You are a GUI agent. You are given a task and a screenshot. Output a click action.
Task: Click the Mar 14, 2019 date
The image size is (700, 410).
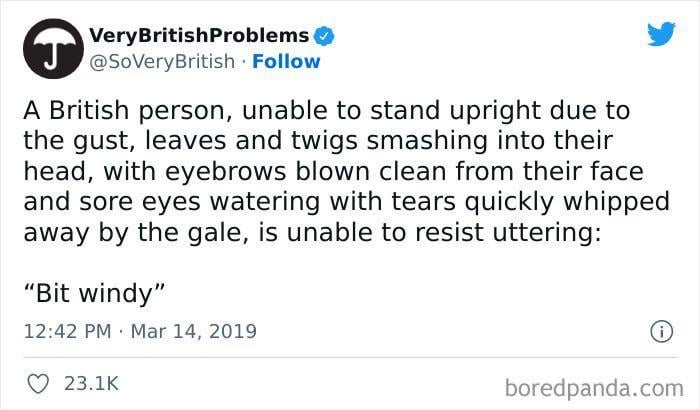pos(194,331)
